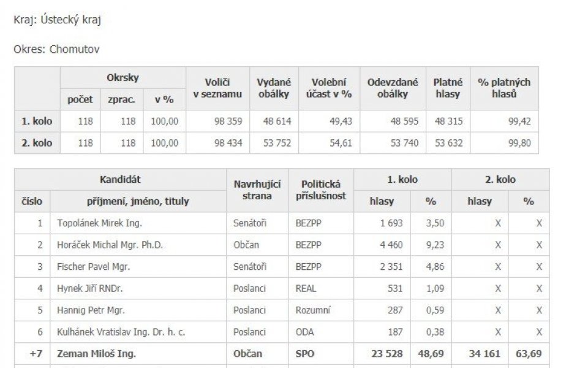Click the Platné hlasy header

tap(448, 88)
